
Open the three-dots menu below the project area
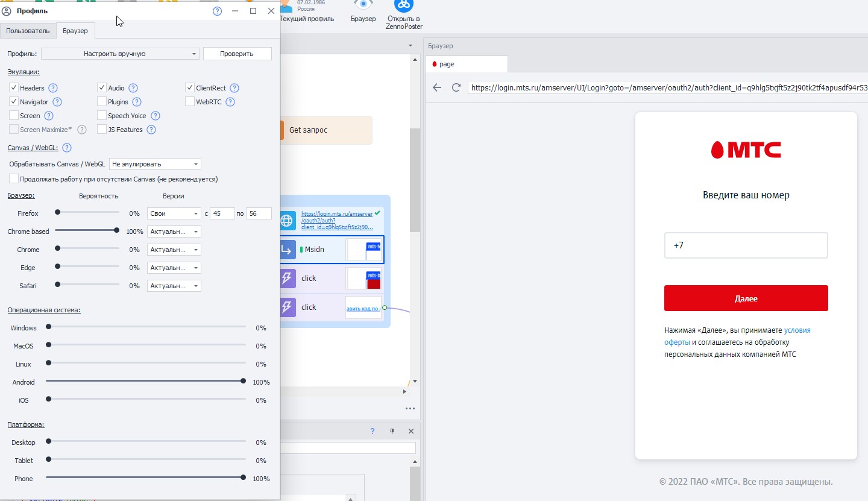click(410, 408)
